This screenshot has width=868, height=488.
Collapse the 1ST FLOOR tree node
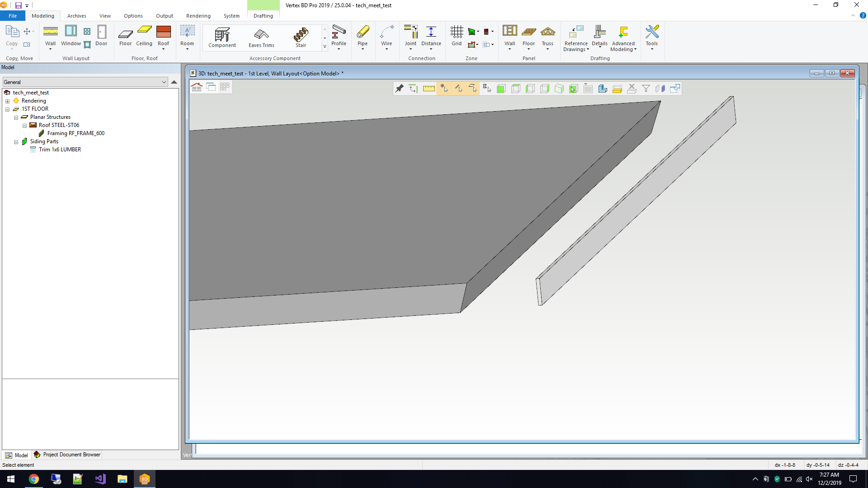[x=7, y=109]
